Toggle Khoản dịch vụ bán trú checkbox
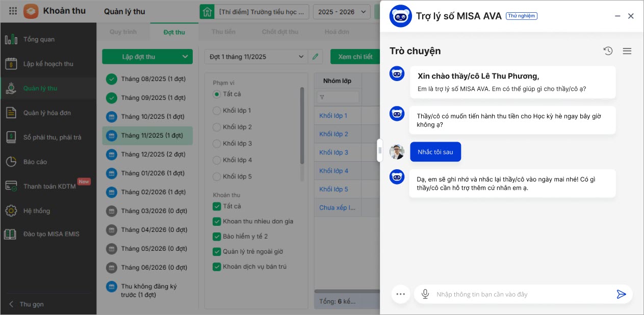This screenshot has height=315, width=644. coord(217,267)
